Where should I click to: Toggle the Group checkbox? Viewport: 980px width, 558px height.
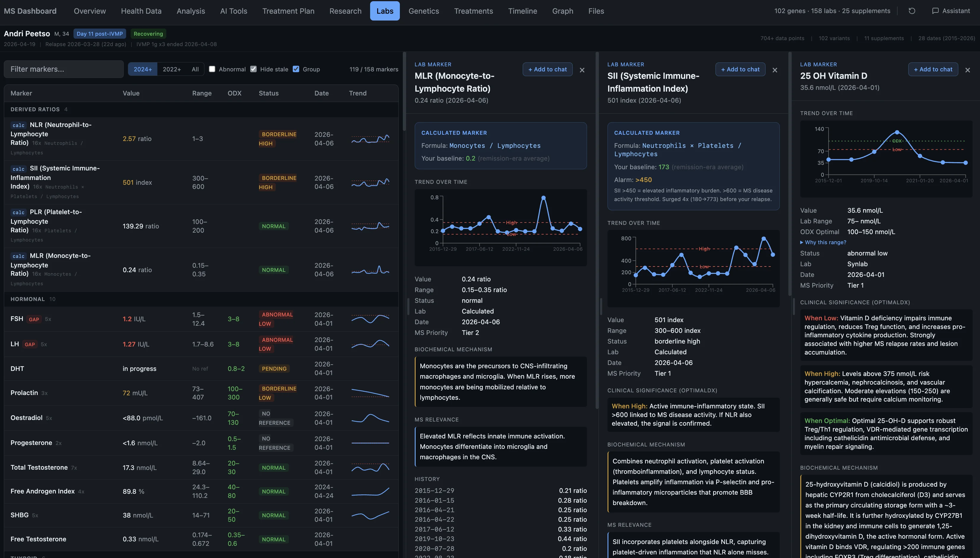pyautogui.click(x=296, y=69)
